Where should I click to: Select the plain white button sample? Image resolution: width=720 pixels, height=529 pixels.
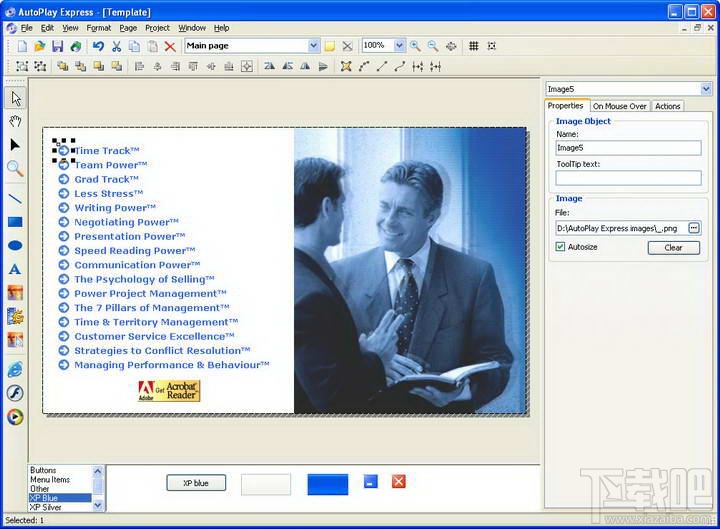pos(266,484)
